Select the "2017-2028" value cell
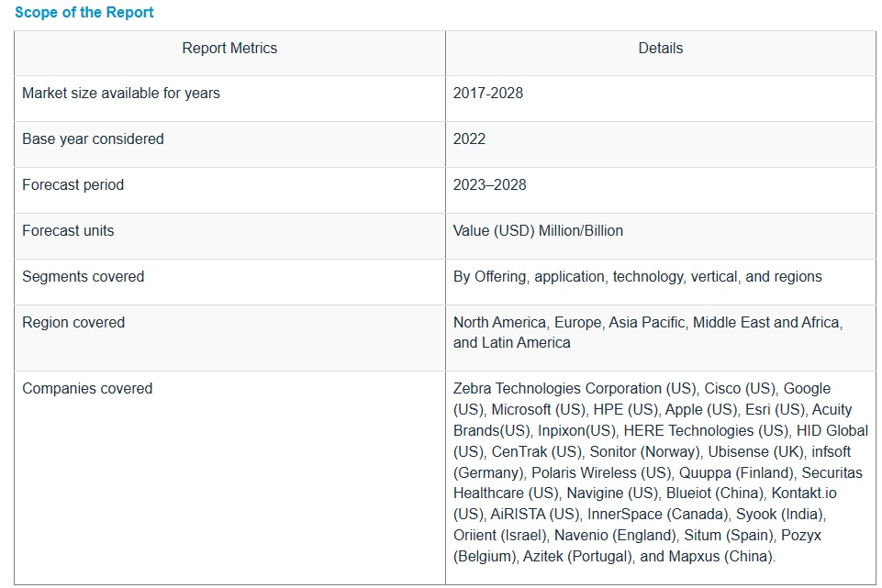Image resolution: width=882 pixels, height=588 pixels. tap(488, 93)
